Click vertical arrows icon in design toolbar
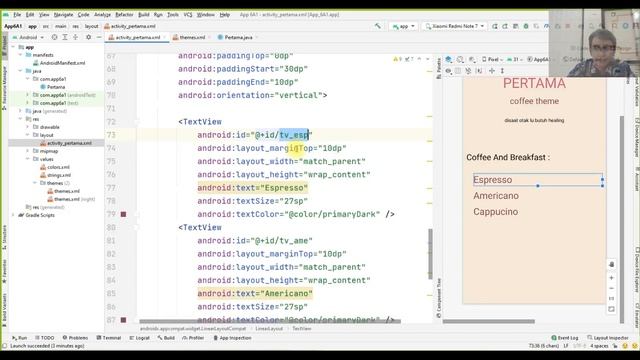The width and height of the screenshot is (640, 360). (x=502, y=71)
